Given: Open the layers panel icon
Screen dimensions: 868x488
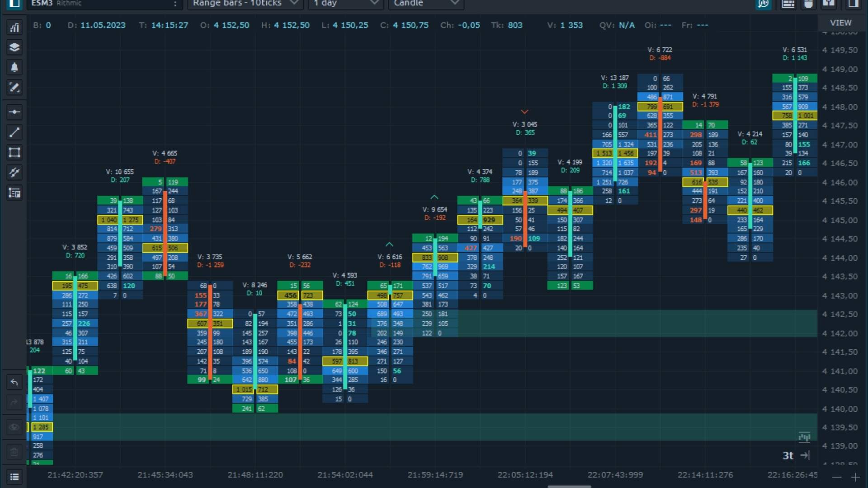Looking at the screenshot, I should point(14,47).
